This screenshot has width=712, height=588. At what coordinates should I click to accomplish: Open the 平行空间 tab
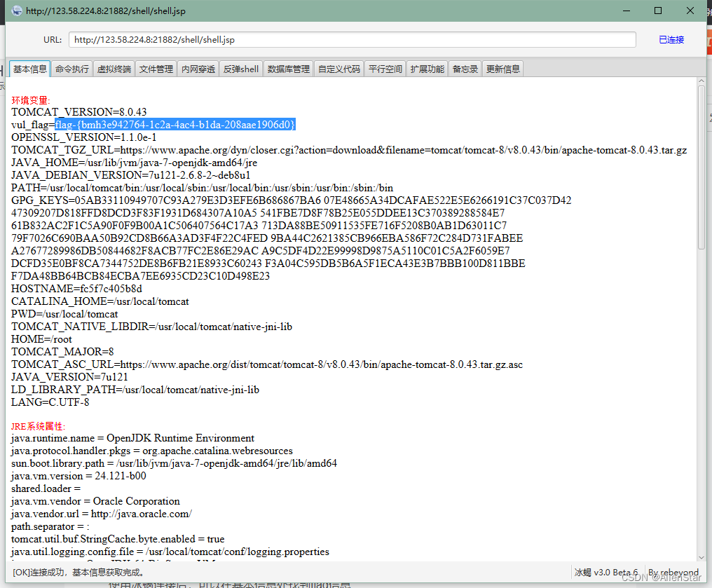pos(385,69)
